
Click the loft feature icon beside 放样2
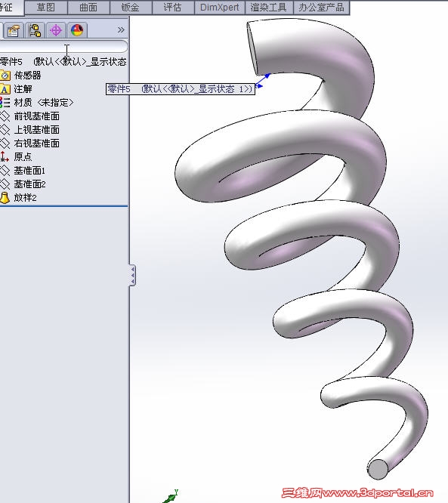coord(5,198)
